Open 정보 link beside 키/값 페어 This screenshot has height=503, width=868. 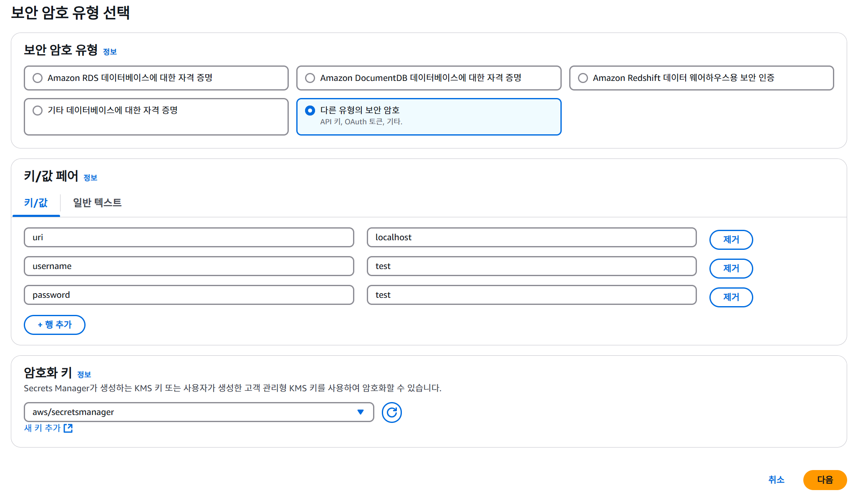click(90, 178)
